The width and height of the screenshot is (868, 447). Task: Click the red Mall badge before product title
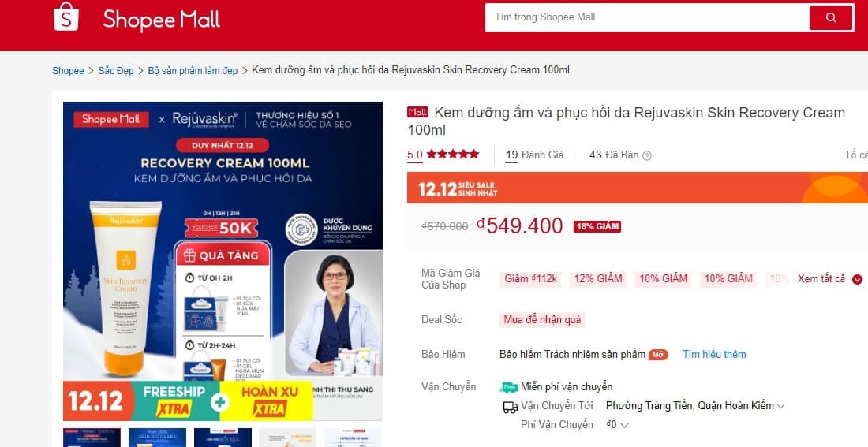coord(417,112)
